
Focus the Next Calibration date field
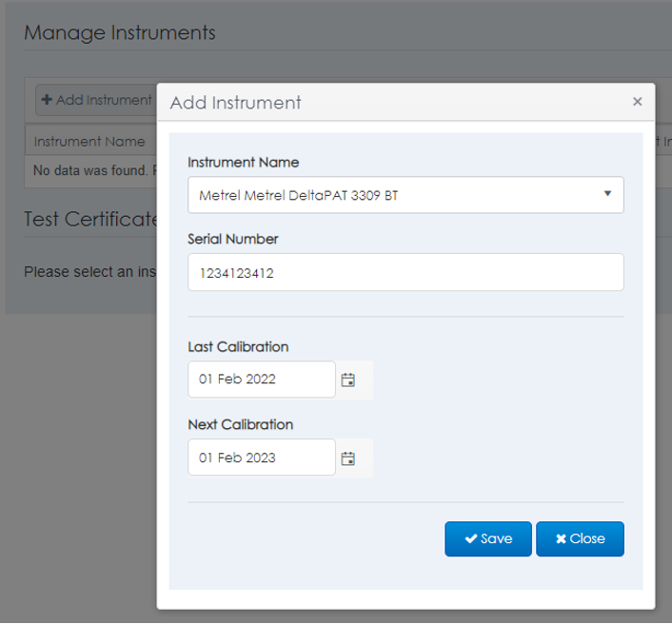(262, 458)
